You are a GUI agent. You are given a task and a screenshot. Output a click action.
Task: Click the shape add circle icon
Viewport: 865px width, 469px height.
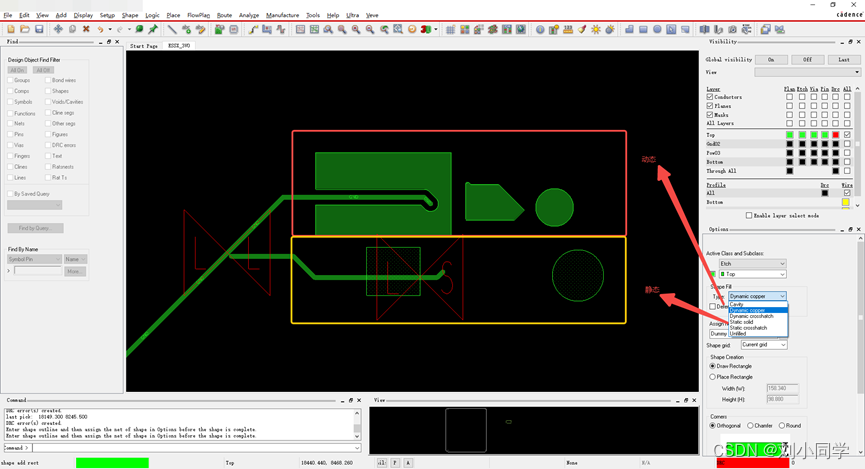click(657, 30)
